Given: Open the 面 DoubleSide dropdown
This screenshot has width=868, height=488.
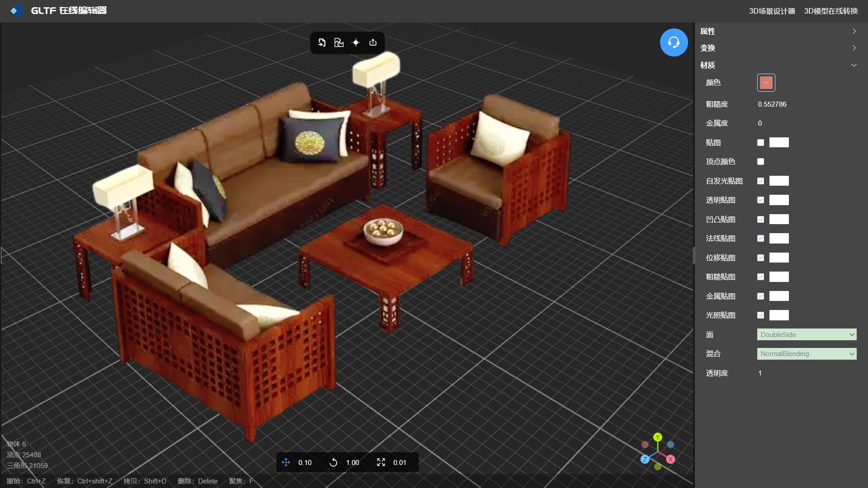Looking at the screenshot, I should click(807, 334).
